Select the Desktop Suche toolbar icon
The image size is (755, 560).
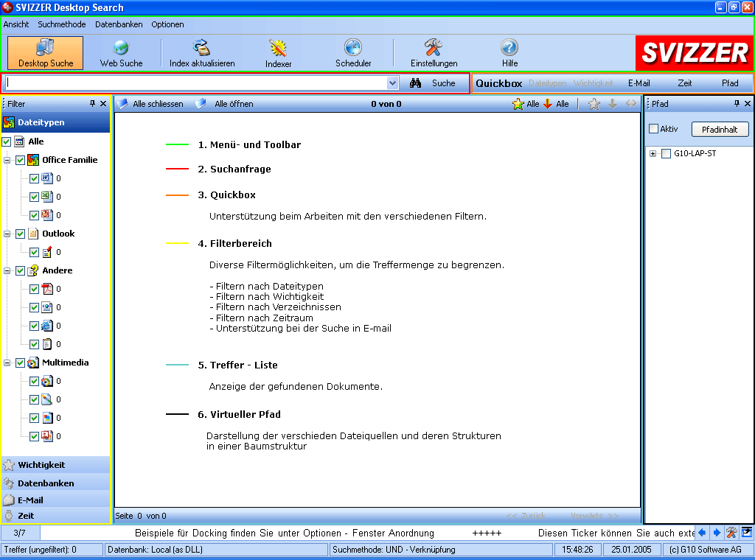[x=45, y=53]
